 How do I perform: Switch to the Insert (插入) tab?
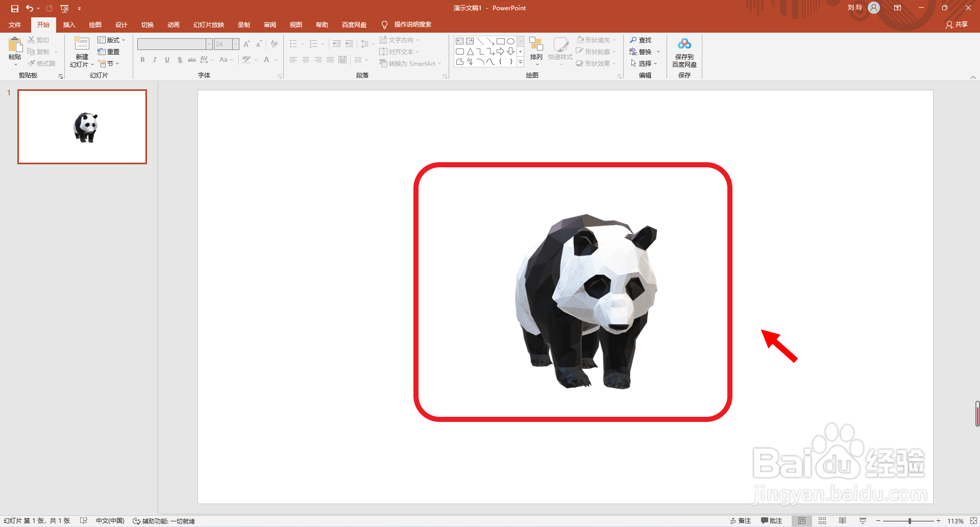click(x=69, y=25)
